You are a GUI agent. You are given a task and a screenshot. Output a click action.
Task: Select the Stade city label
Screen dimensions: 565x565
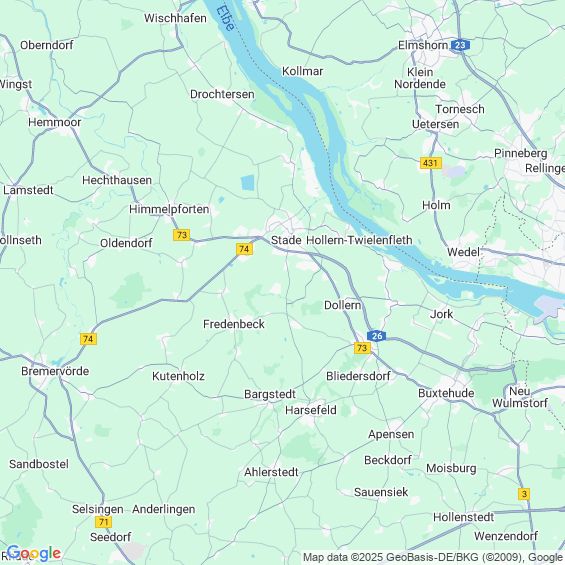286,240
